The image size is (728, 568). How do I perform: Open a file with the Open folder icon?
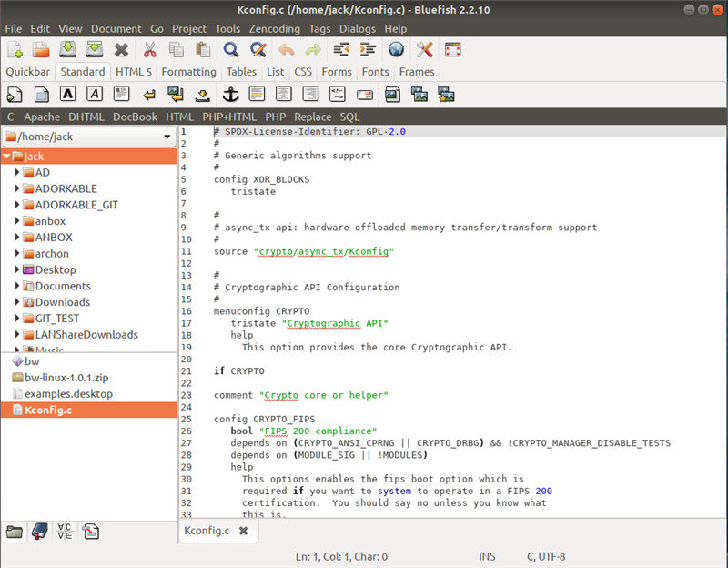41,49
